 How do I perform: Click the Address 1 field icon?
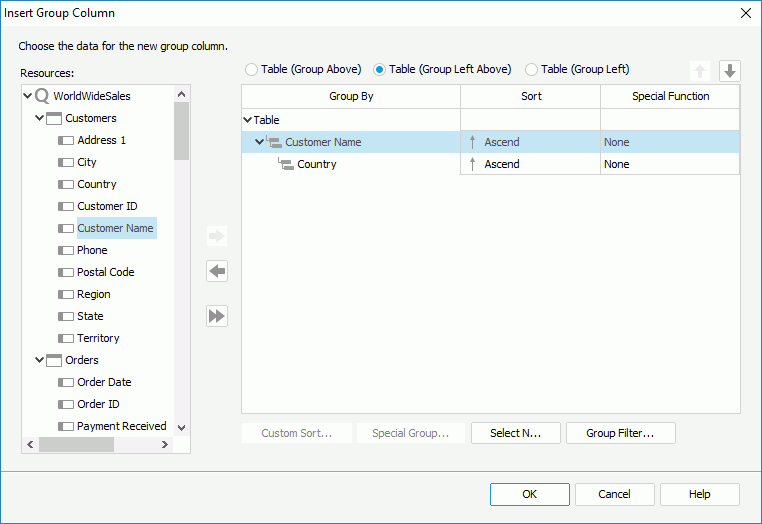point(66,140)
